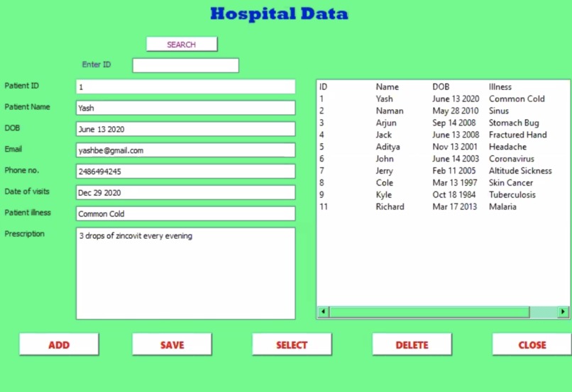This screenshot has height=392, width=572.
Task: Click the Date of visits field
Action: coord(186,192)
